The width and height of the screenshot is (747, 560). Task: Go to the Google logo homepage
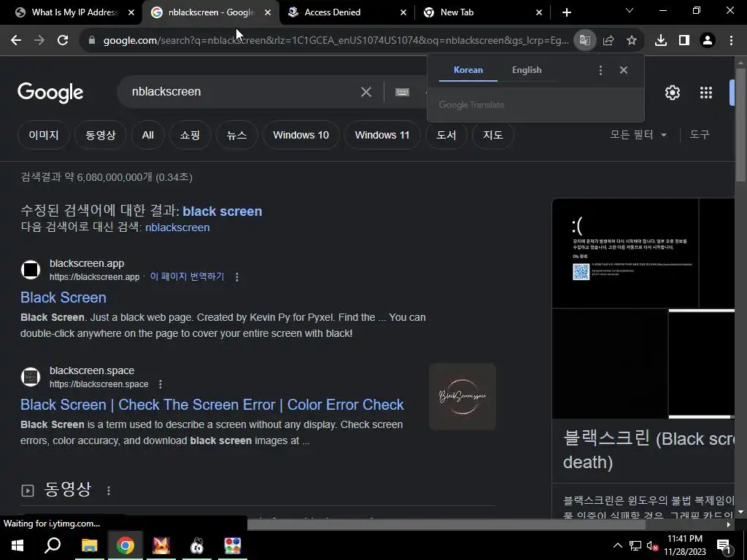pyautogui.click(x=50, y=93)
